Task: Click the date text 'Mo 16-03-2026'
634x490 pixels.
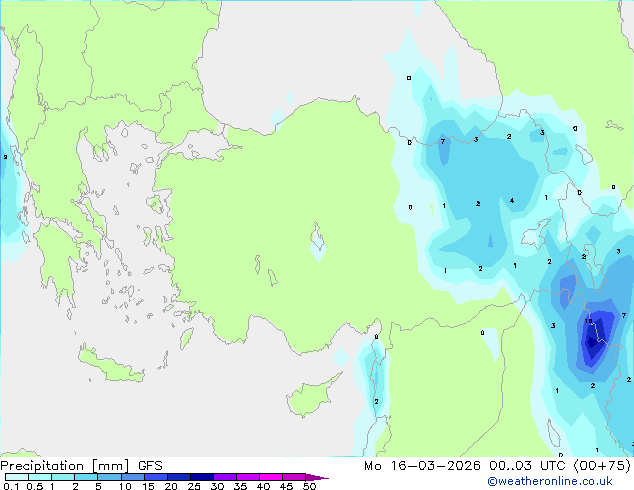Action: coord(422,466)
